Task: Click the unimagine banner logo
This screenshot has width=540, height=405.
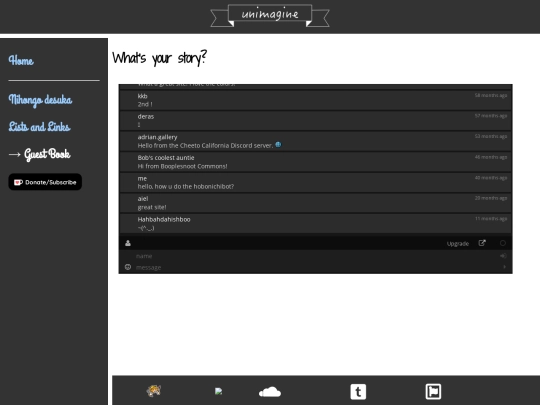Action: 270,15
